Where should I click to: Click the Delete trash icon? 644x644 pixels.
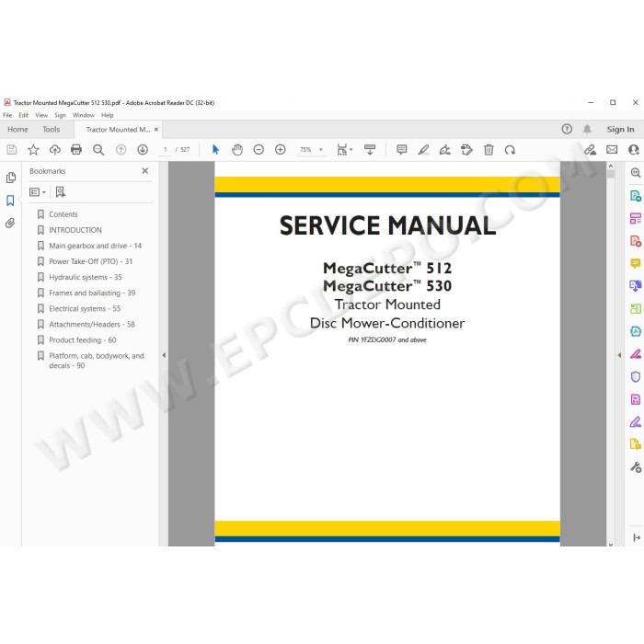489,150
